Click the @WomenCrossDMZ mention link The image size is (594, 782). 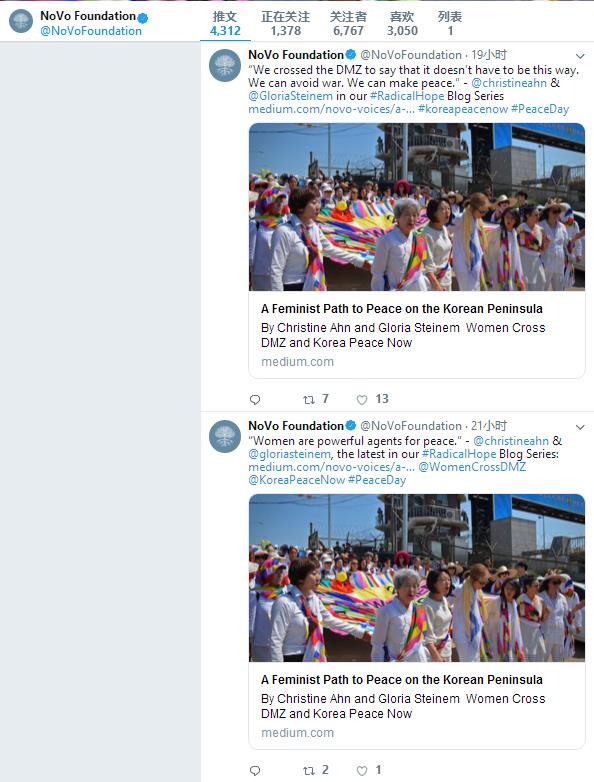[472, 467]
